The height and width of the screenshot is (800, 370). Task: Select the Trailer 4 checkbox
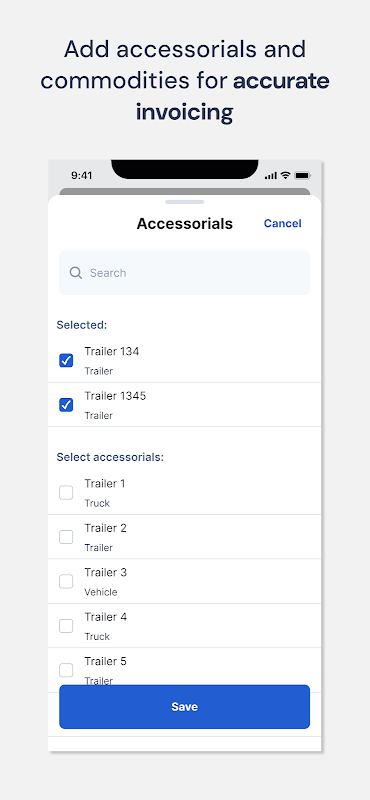click(x=66, y=626)
